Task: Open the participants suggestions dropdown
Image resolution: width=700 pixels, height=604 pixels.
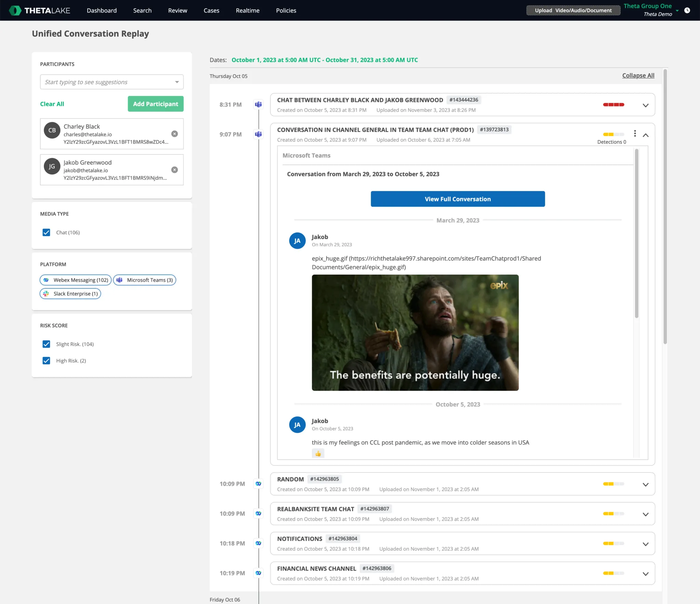Action: point(177,82)
